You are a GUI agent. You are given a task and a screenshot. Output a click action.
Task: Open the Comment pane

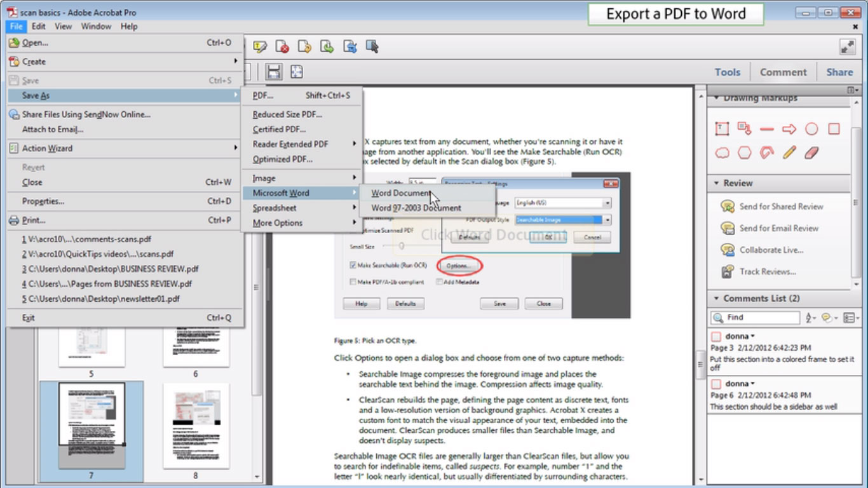[x=783, y=72]
